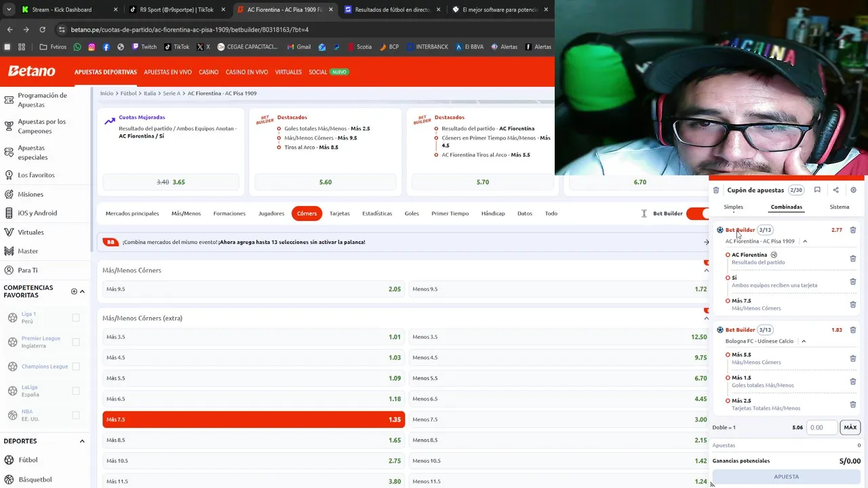Image resolution: width=868 pixels, height=488 pixels.
Task: Open the TikTok bookmark
Action: tap(176, 47)
